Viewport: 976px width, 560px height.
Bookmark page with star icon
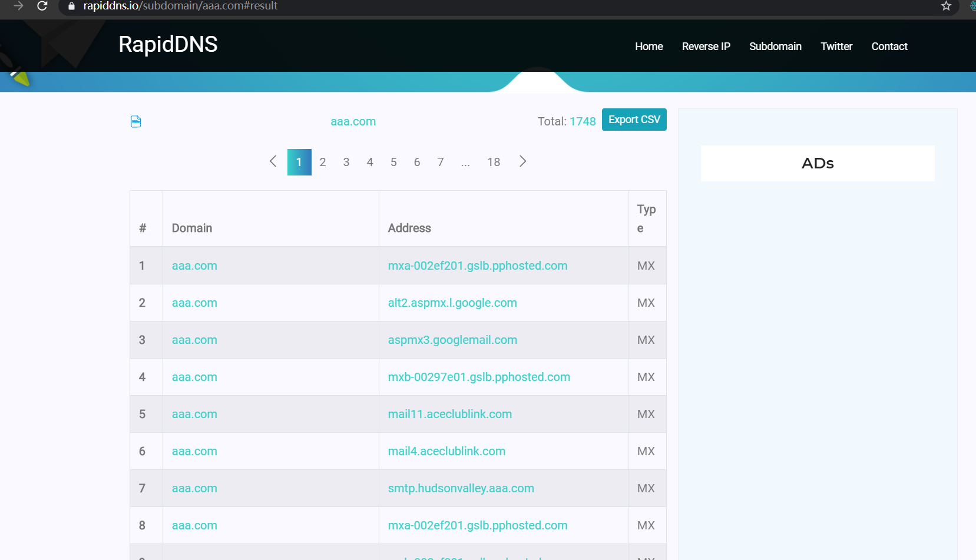(x=946, y=6)
